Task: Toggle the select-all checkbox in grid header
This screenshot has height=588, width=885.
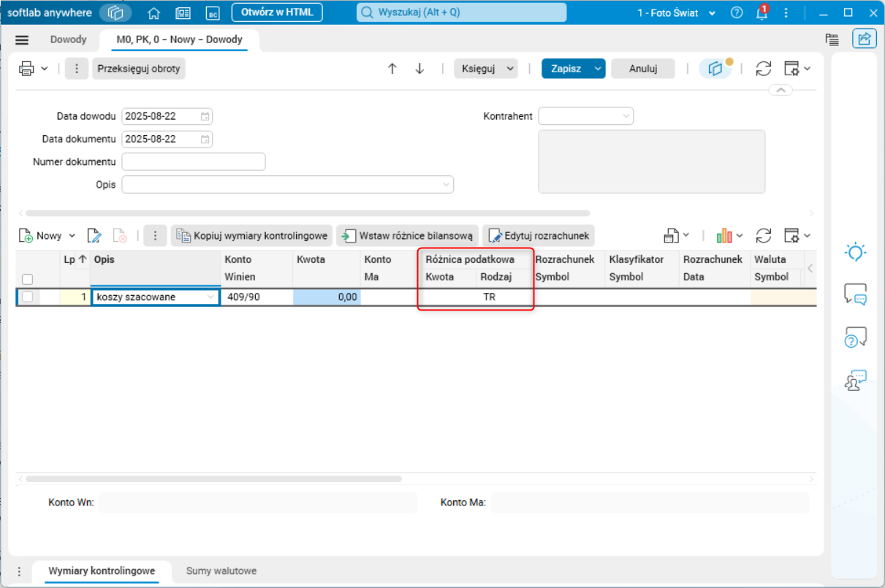Action: tap(27, 279)
